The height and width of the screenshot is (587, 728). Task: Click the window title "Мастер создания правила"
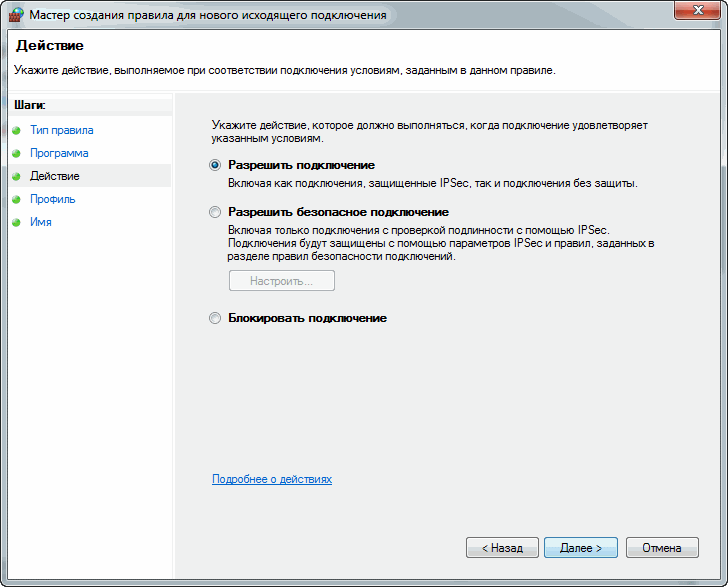(x=101, y=15)
